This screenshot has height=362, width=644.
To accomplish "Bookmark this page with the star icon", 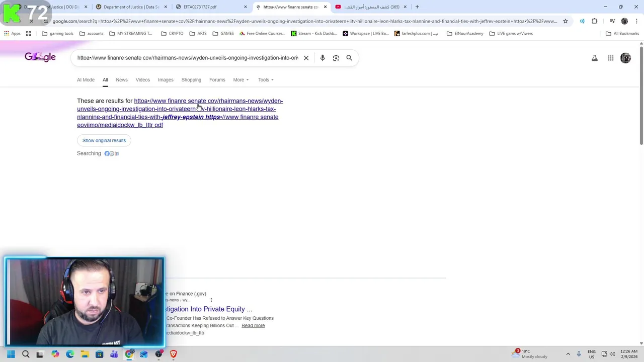I will 566,21.
